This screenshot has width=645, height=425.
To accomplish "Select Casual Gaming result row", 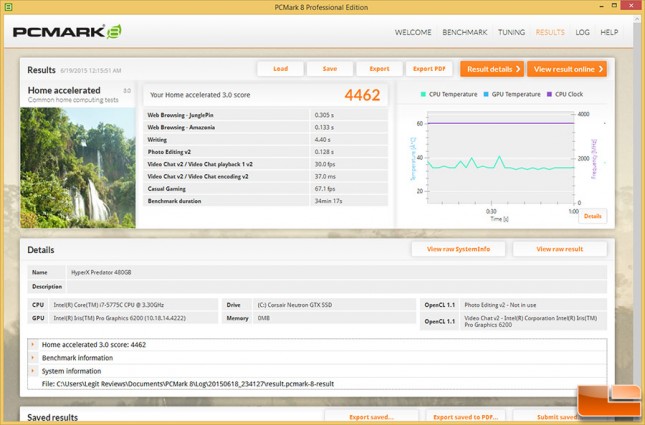I will click(x=265, y=189).
